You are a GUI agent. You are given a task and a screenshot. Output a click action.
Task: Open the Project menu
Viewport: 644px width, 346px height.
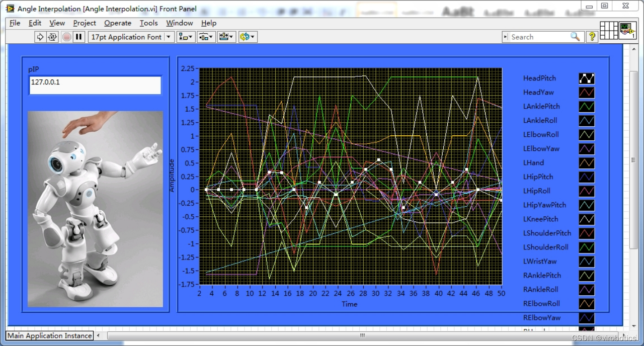[85, 23]
